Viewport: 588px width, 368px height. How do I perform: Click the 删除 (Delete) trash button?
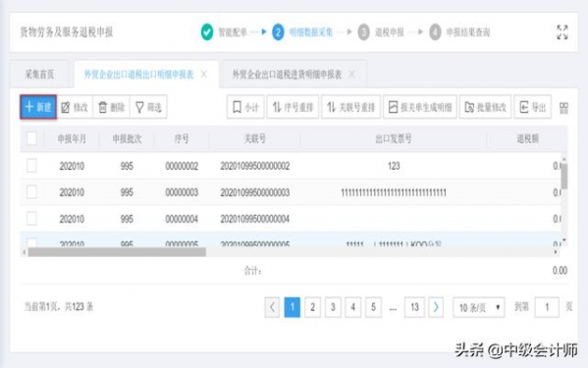[111, 108]
